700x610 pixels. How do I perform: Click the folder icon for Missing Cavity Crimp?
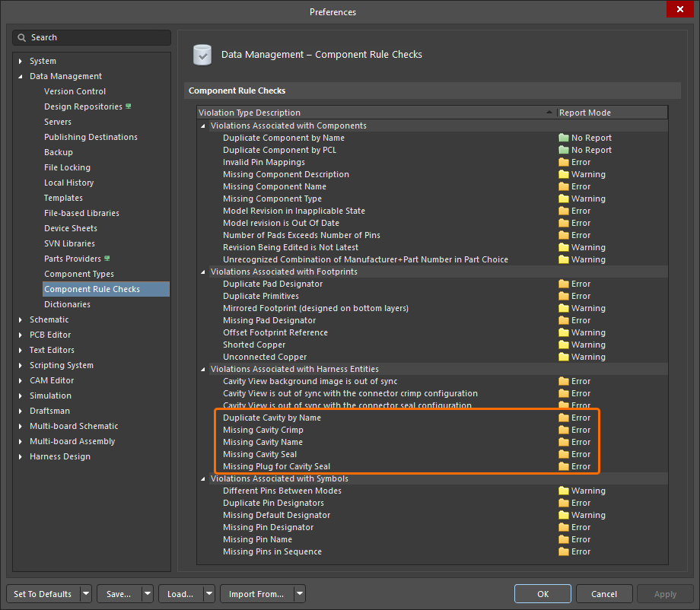click(x=563, y=430)
